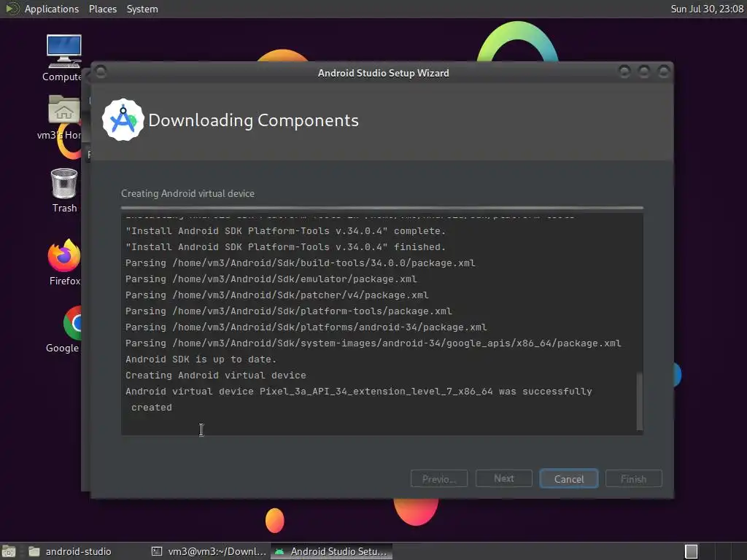
Task: Minimize the Setup Wizard window
Action: [x=624, y=72]
